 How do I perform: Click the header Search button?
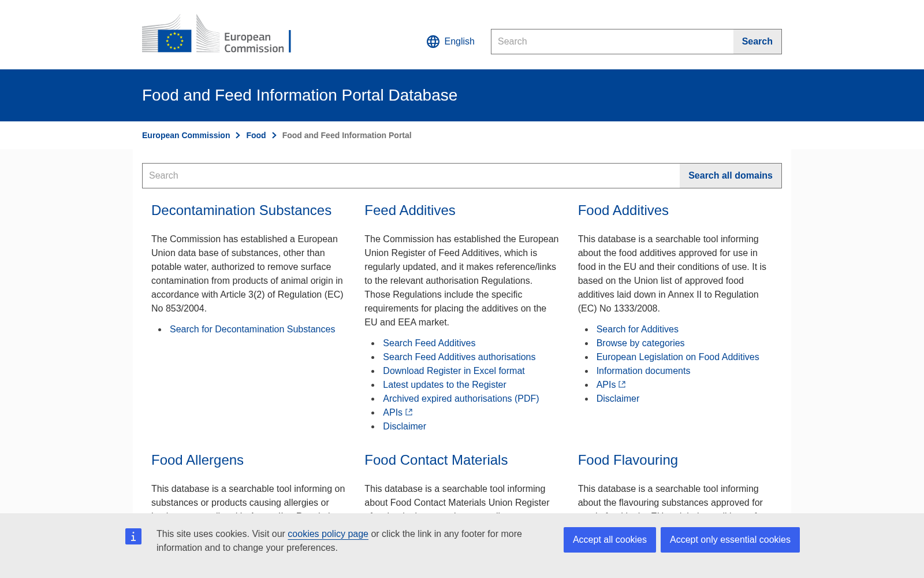(757, 42)
